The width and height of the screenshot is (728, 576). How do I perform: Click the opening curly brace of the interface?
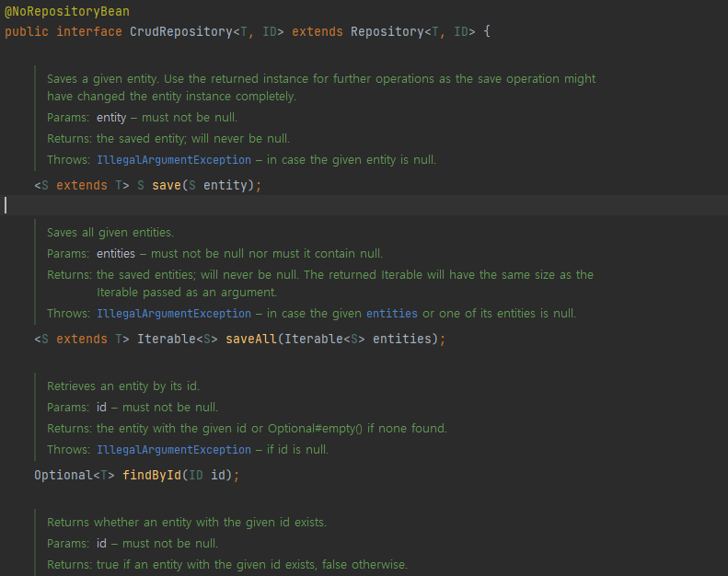[x=487, y=31]
